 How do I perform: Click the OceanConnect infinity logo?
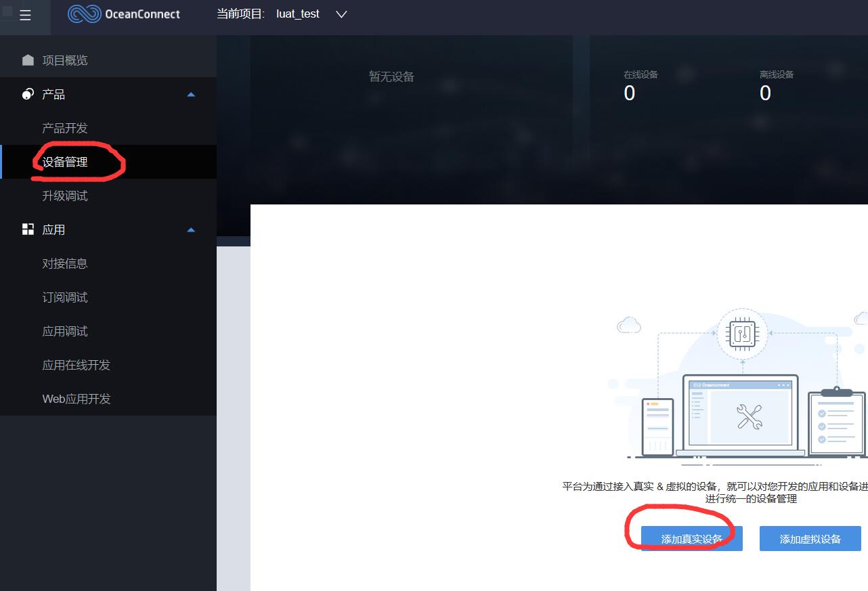point(84,14)
